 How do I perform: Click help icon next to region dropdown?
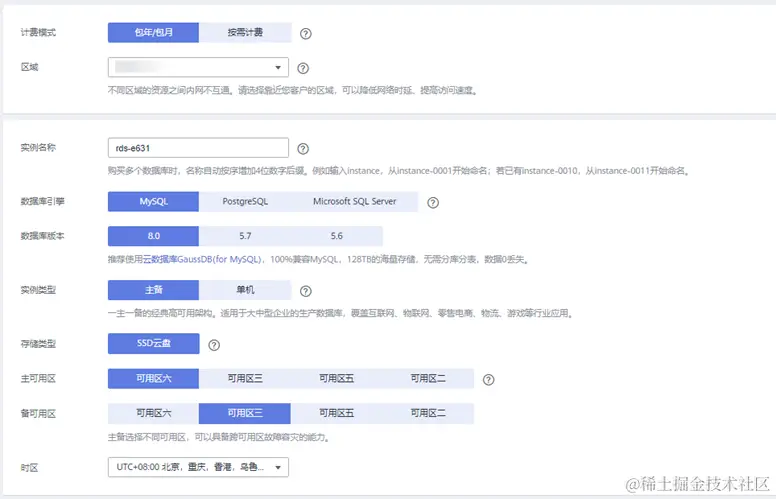pos(303,68)
